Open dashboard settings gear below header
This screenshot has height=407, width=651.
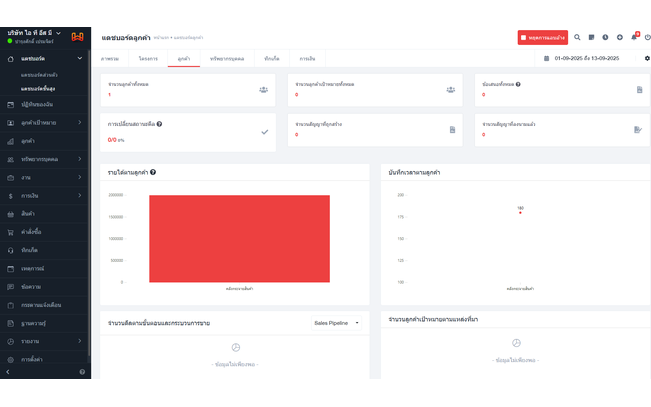[646, 59]
